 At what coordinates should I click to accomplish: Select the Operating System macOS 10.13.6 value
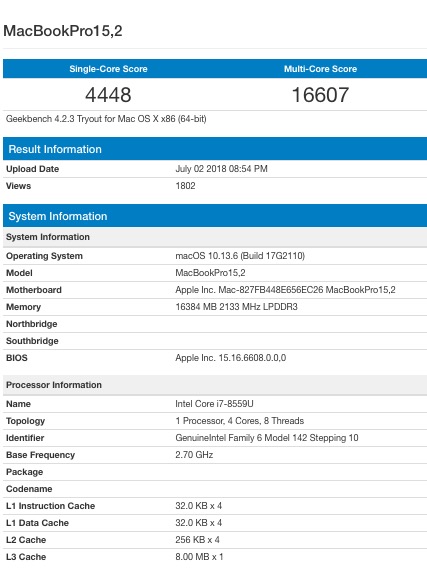[240, 256]
